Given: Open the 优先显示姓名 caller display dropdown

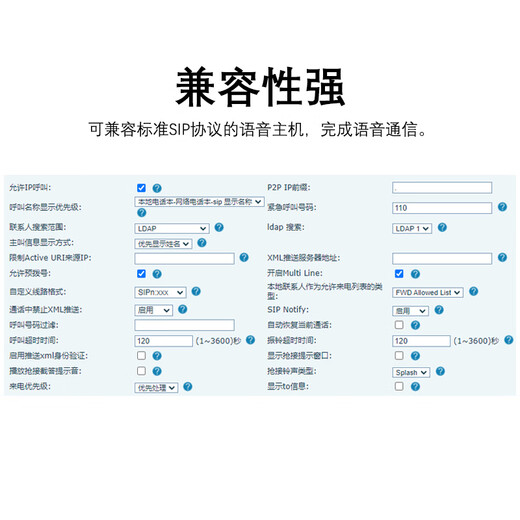Looking at the screenshot, I should pos(163,244).
